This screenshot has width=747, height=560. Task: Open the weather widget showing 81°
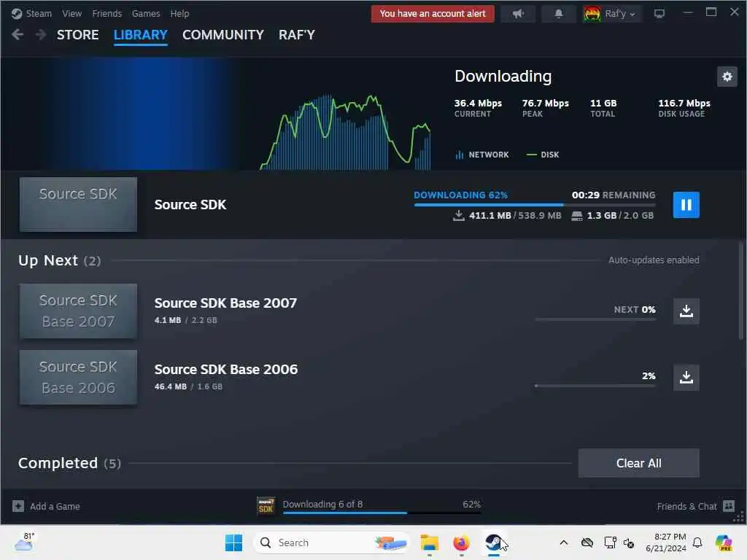(x=24, y=542)
